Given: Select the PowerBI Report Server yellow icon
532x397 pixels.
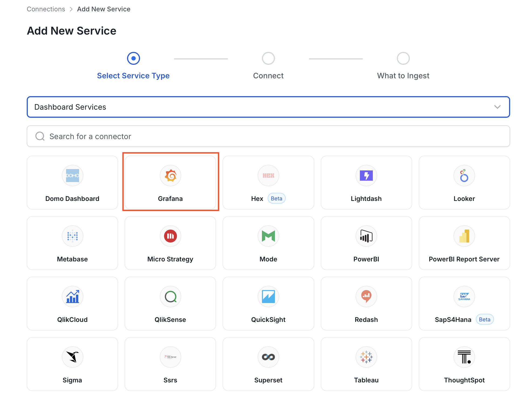Looking at the screenshot, I should [464, 236].
